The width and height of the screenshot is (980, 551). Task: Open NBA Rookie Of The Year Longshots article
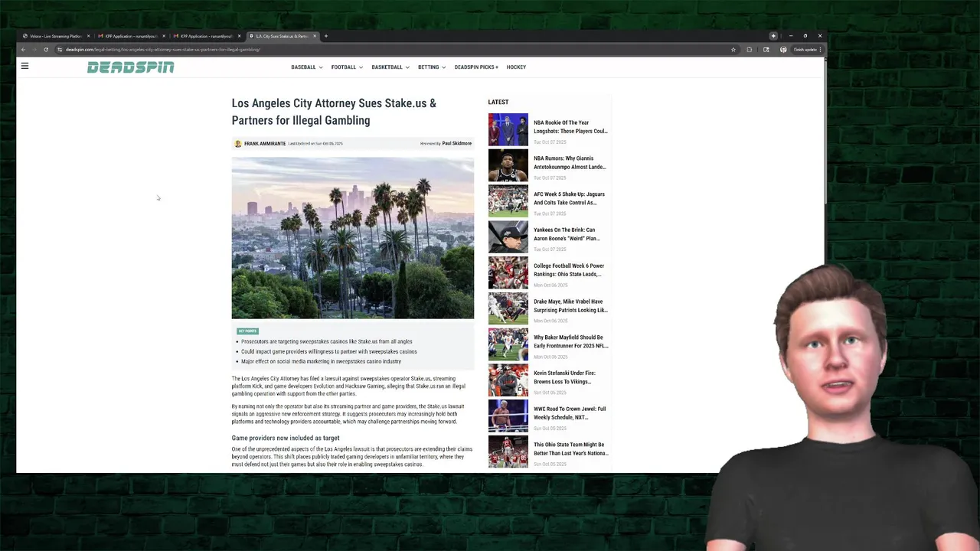571,127
